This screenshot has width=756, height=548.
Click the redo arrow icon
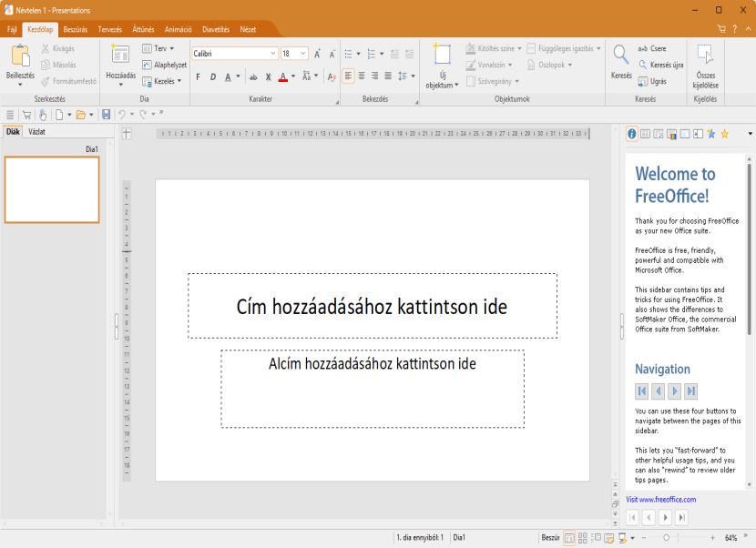pos(143,115)
